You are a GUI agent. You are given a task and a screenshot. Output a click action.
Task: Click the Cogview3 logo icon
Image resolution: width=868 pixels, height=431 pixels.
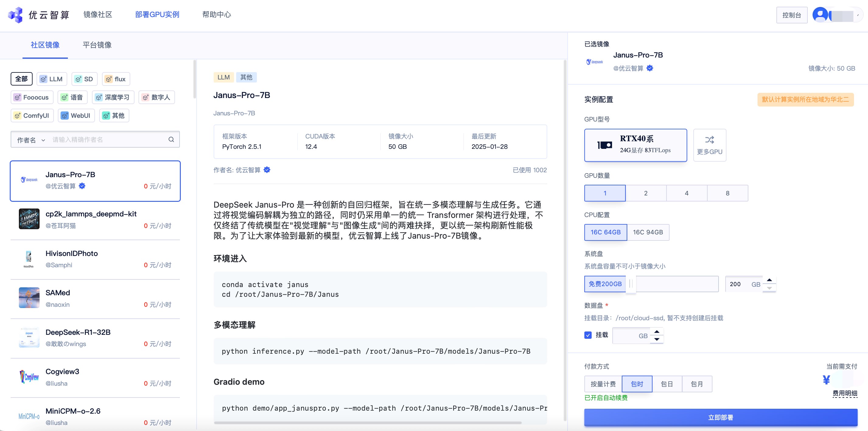point(29,377)
